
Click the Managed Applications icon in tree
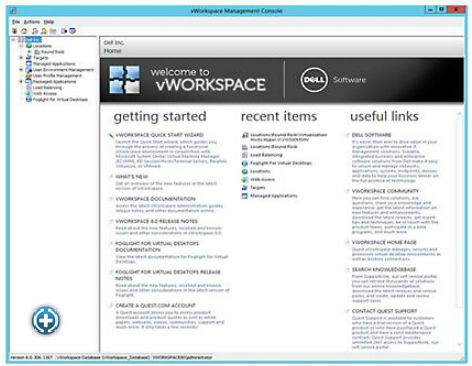click(x=29, y=64)
